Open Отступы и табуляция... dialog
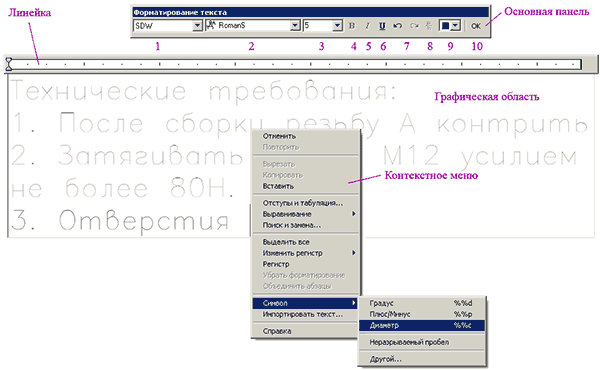 (x=305, y=203)
